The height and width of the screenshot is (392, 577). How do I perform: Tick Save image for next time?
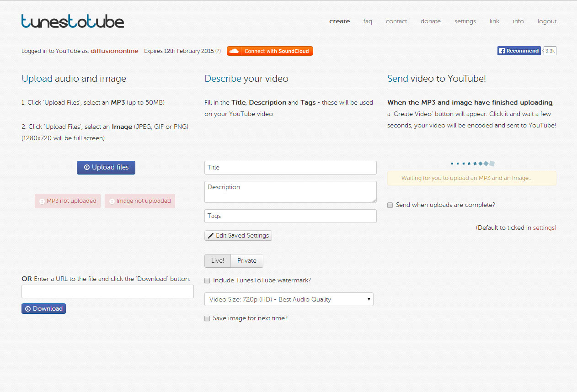[x=207, y=318]
